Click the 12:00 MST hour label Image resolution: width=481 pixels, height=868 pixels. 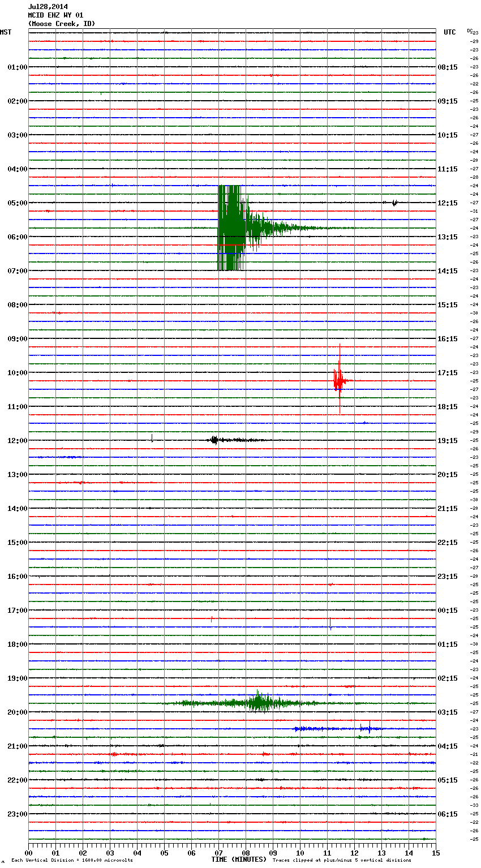tap(18, 441)
